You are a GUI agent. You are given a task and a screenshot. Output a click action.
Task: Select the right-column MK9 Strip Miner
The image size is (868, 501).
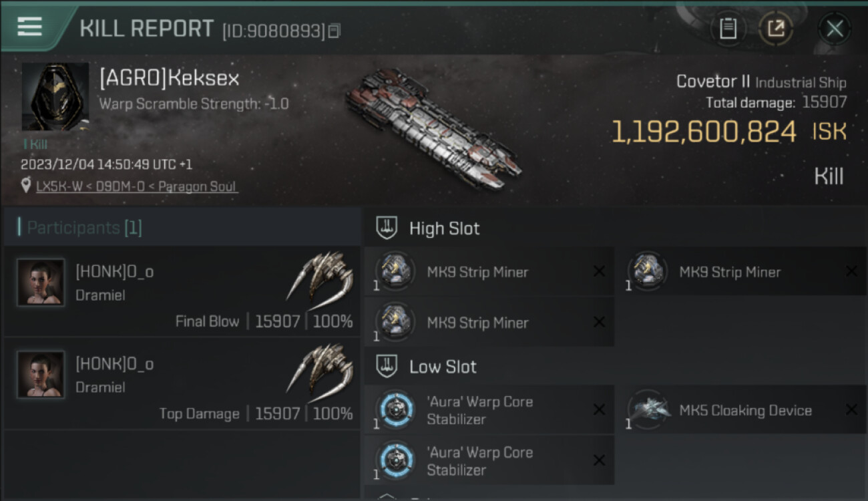coord(741,271)
